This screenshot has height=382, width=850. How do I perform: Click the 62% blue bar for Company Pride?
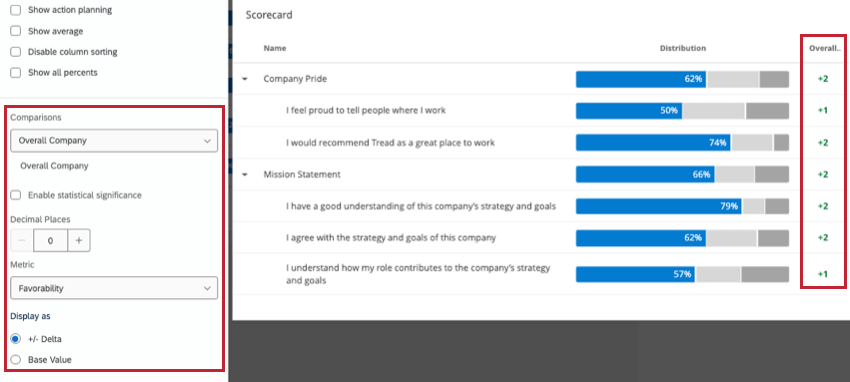[641, 79]
